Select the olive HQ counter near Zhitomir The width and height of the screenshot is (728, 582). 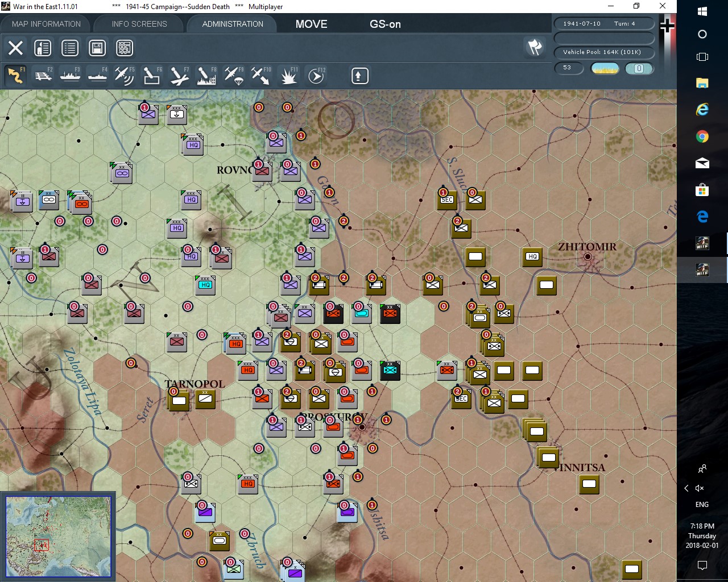(532, 256)
